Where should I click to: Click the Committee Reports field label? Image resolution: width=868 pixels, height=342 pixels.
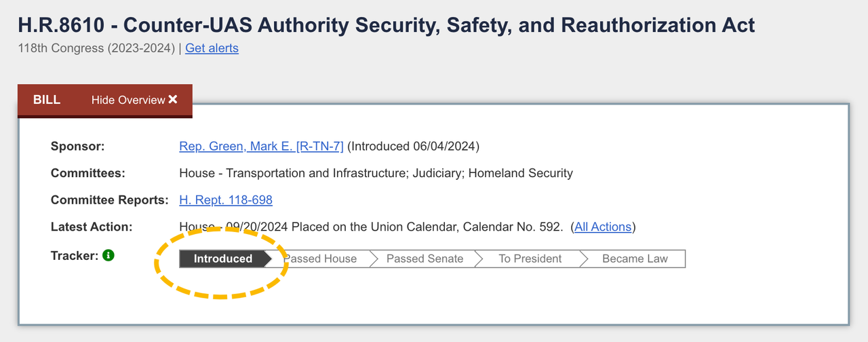click(x=109, y=199)
